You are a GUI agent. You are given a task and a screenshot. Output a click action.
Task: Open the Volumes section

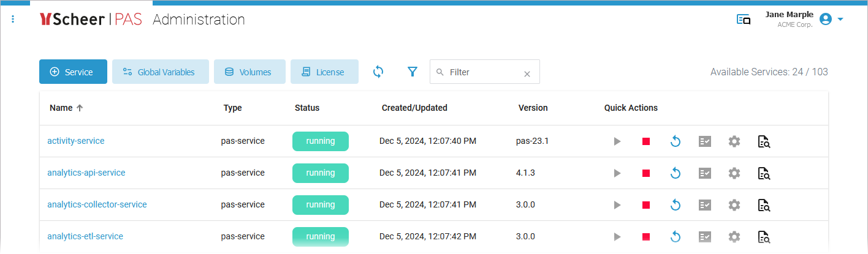tap(249, 72)
